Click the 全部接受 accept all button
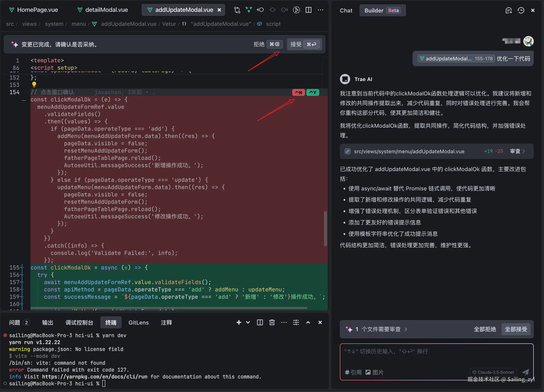544x392 pixels. [516, 329]
